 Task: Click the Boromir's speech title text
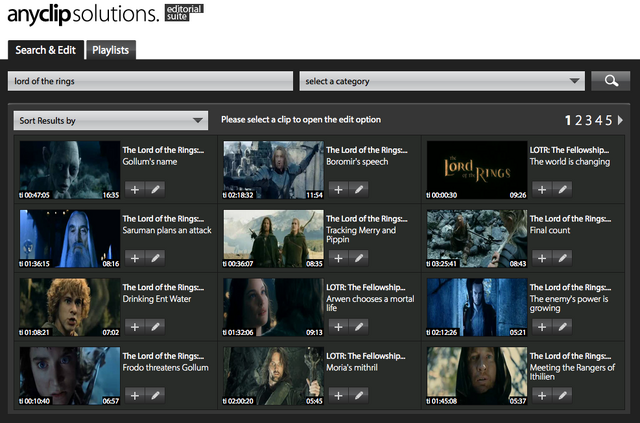tap(357, 162)
